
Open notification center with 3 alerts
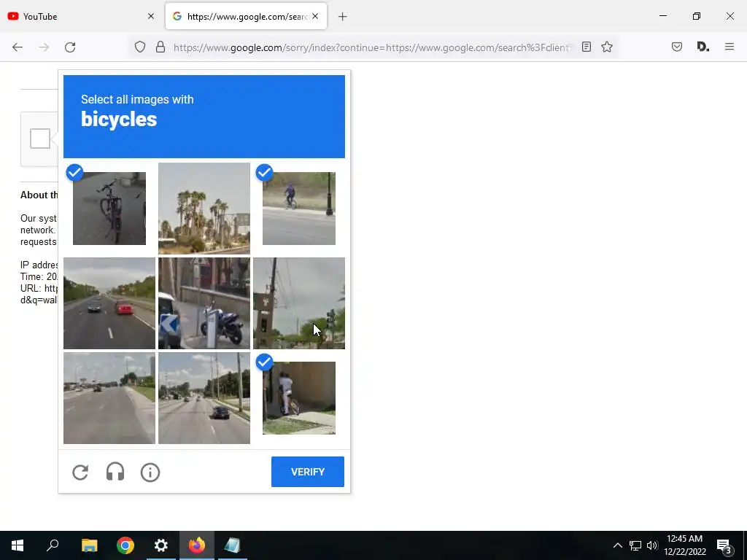[x=724, y=545]
